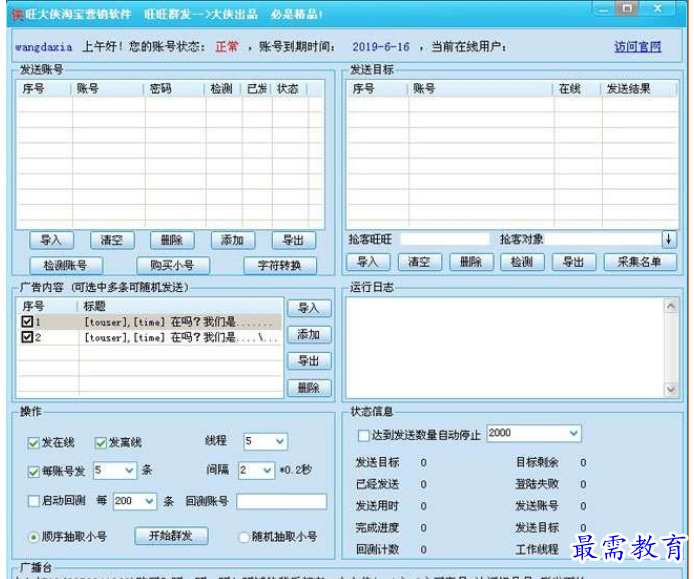Minimize the window
694x579 pixels.
[604, 8]
